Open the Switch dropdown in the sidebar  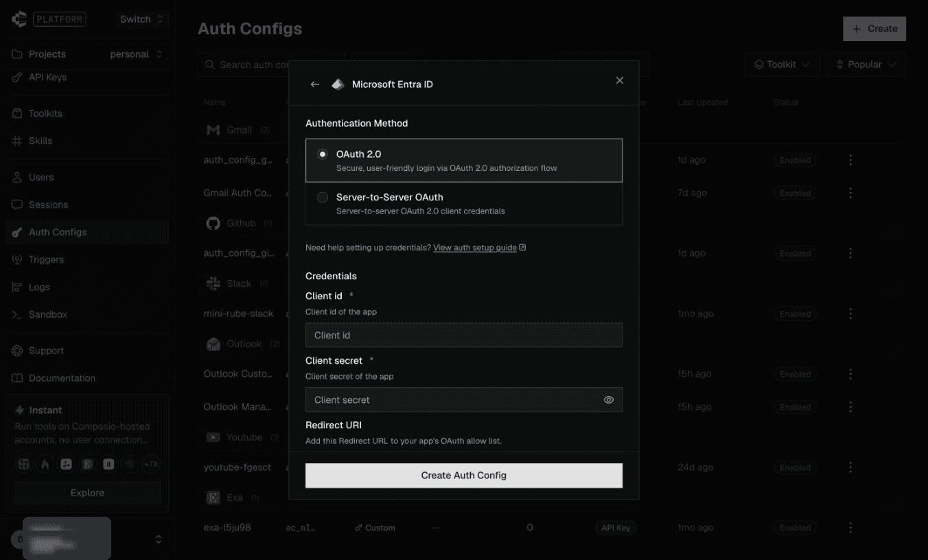(x=141, y=19)
